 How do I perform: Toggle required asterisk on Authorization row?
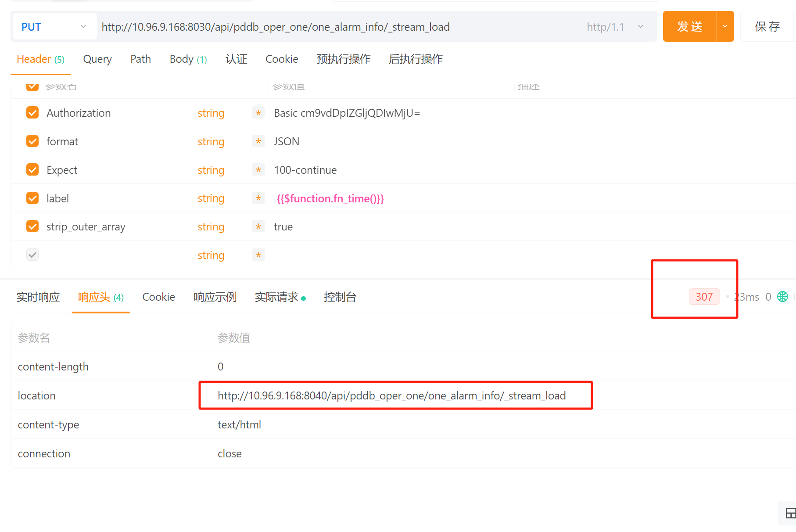258,113
